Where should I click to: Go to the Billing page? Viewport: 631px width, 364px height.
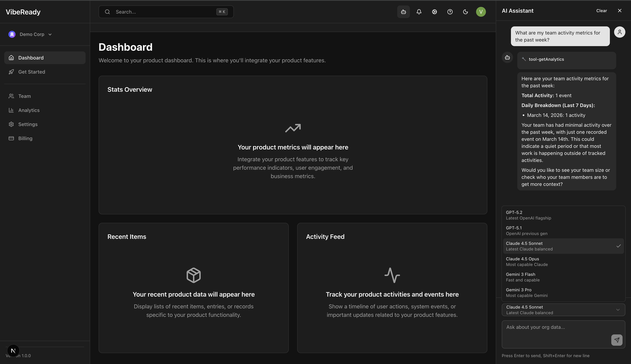[x=25, y=138]
